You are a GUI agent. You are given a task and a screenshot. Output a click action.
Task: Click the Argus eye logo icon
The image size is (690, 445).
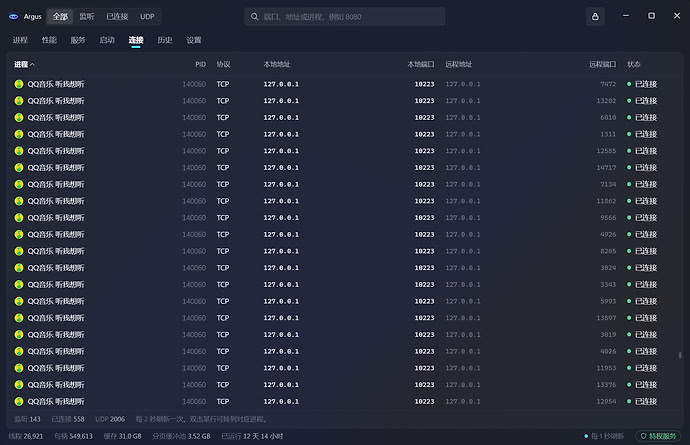coord(14,17)
